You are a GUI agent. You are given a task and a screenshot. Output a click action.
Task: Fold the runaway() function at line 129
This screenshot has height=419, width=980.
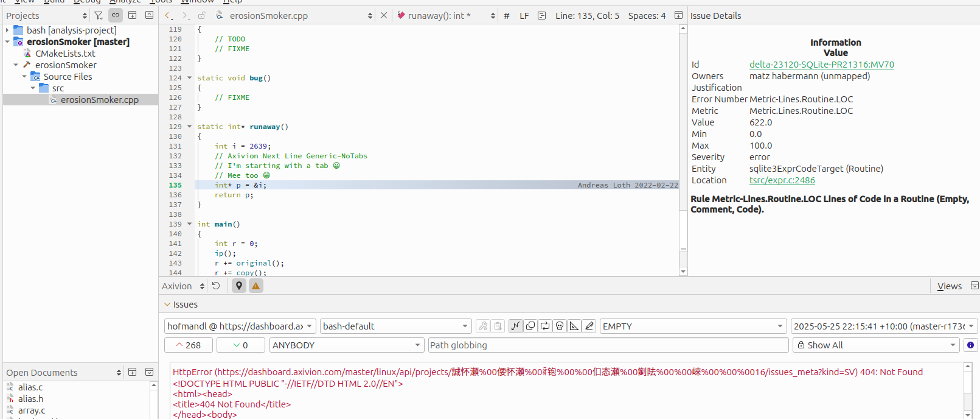[x=189, y=127]
